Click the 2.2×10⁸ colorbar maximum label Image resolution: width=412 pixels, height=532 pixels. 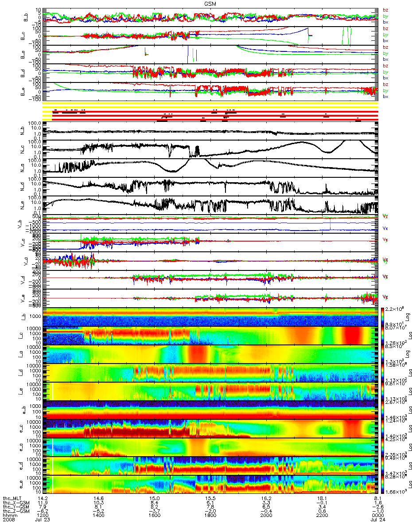[395, 308]
